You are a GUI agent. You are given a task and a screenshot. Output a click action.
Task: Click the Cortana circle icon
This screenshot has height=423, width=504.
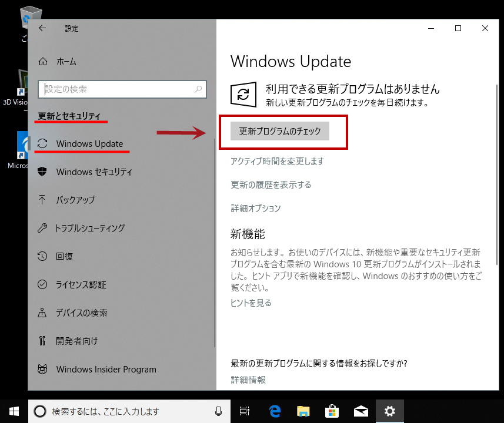40,411
